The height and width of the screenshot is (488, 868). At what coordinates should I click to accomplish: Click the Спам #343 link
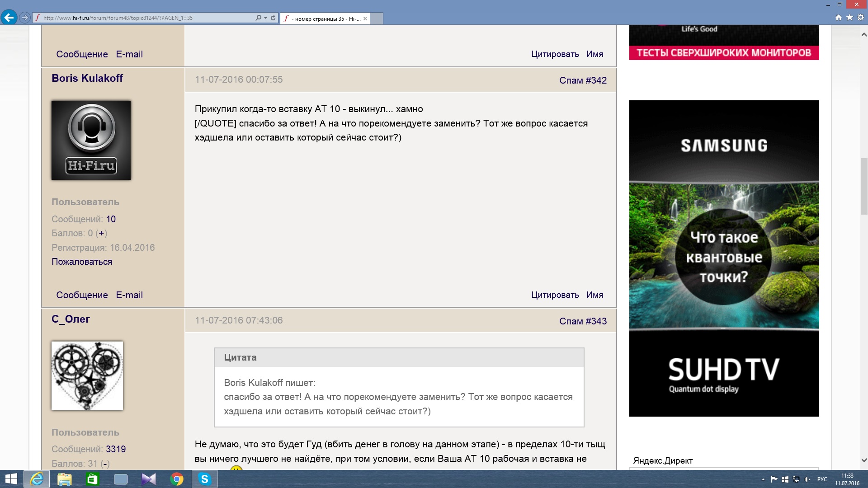[x=583, y=321]
